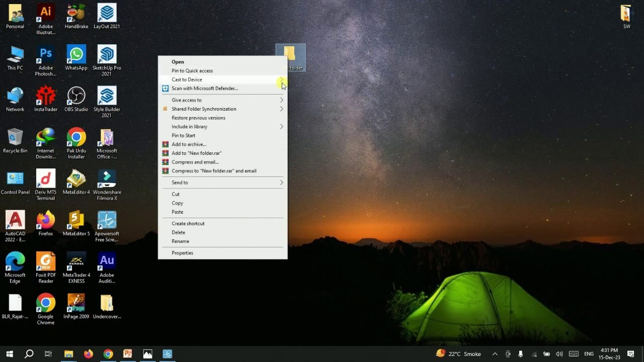Screen dimensions: 644x362
Task: Choose Add to "New folder.rar"
Action: (x=196, y=153)
